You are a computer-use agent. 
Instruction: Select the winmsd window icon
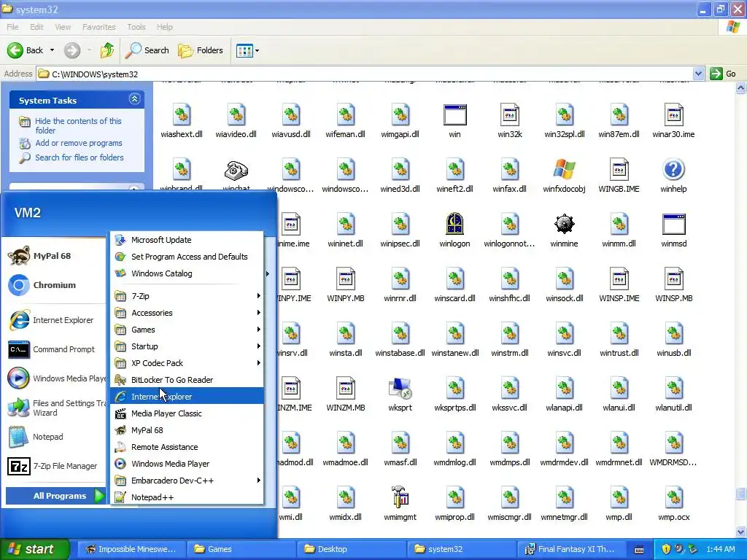tap(673, 224)
